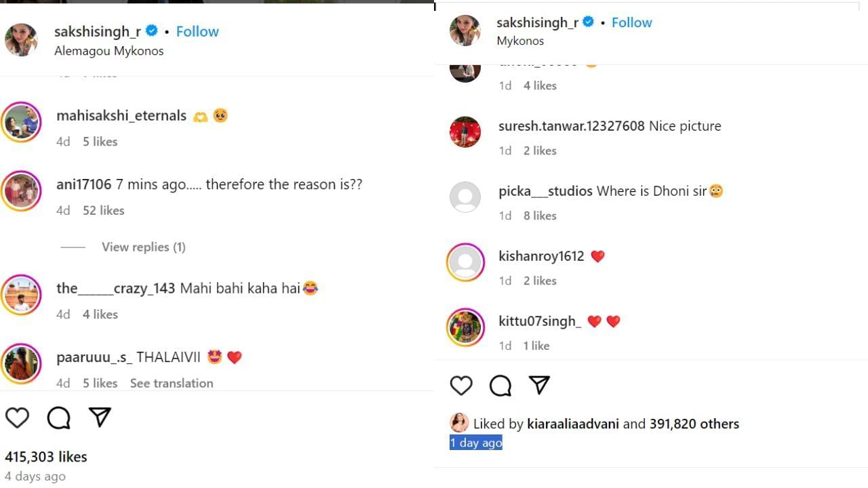Click share paper-plane icon in left post
The height and width of the screenshot is (488, 868).
[x=100, y=418]
